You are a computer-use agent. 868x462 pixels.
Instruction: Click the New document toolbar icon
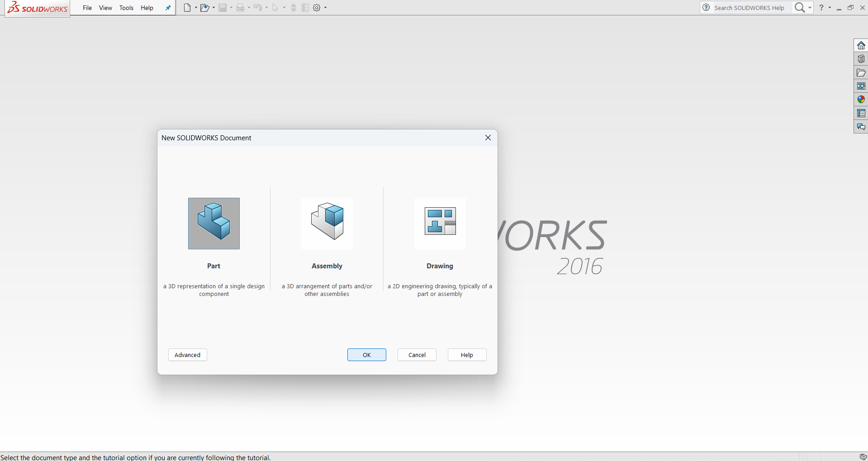pos(187,8)
